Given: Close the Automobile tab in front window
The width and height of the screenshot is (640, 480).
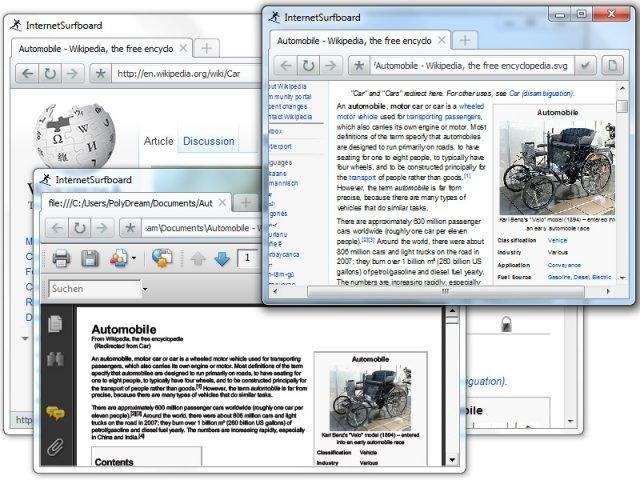Looking at the screenshot, I should click(442, 40).
